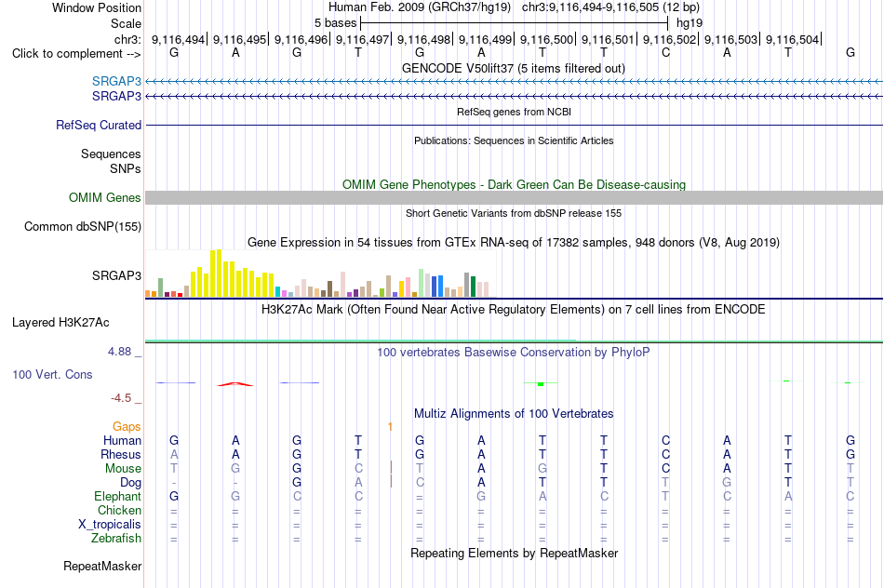Viewport: 884px width, 588px height.
Task: Click the dark blue SRGAP3 GENCODE track label
Action: point(116,97)
